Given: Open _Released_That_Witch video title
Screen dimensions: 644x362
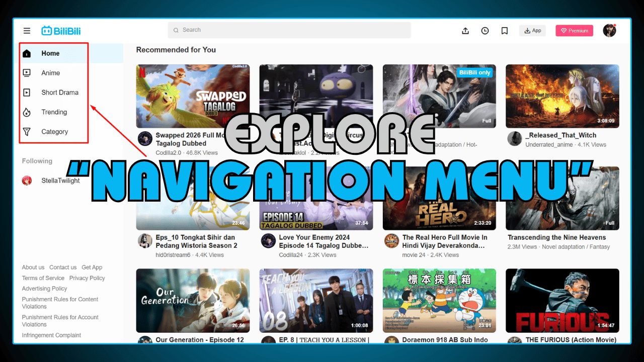Looking at the screenshot, I should [x=561, y=135].
